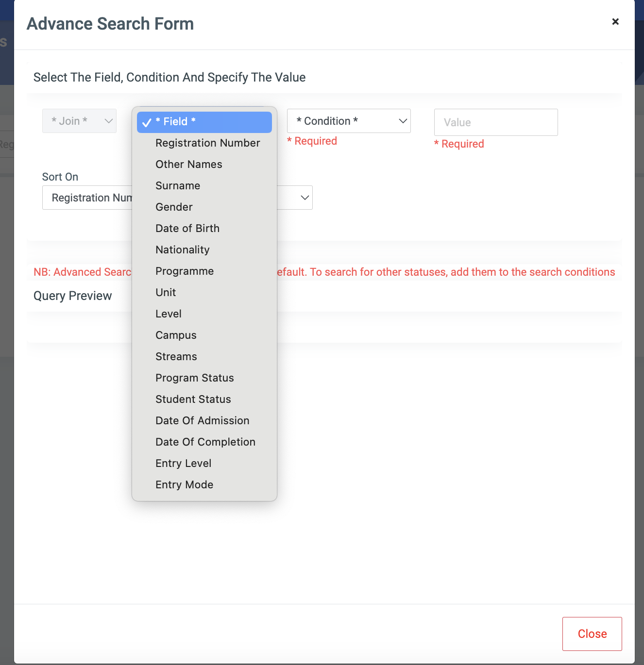Open the Join dropdown

tap(79, 121)
